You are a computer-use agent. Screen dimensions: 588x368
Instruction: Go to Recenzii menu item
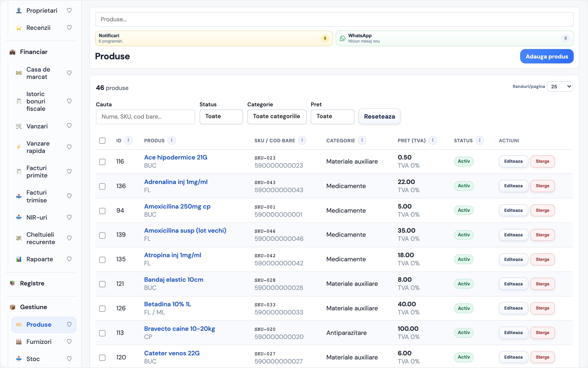[38, 28]
